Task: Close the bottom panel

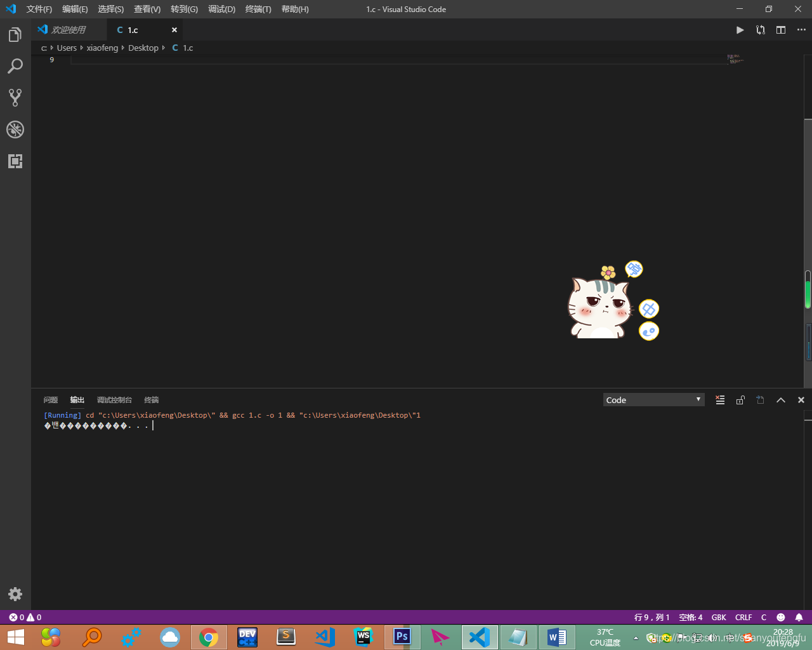Action: coord(801,400)
